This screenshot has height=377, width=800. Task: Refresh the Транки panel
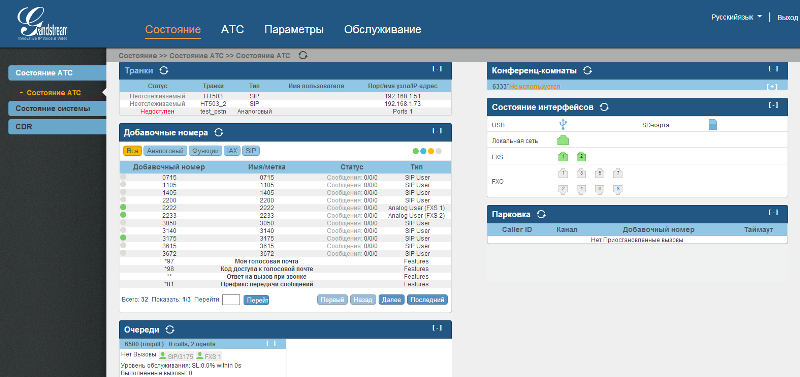[164, 70]
